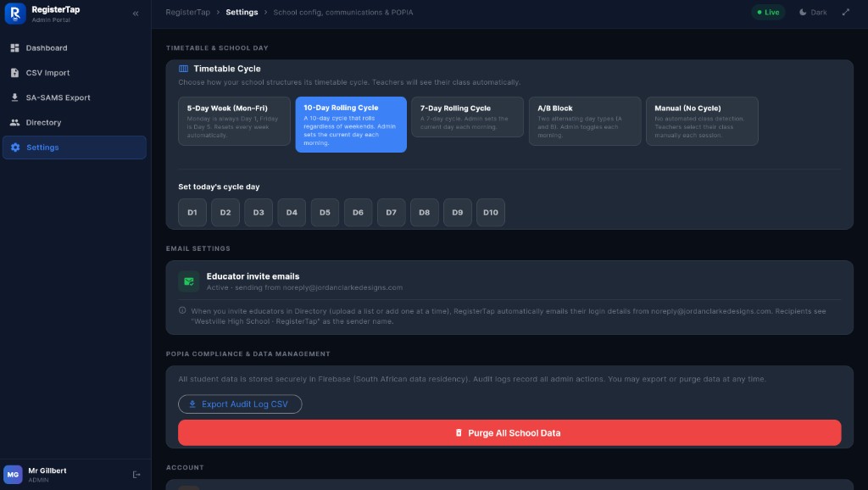This screenshot has height=490, width=868.
Task: Click the info icon in email settings
Action: click(182, 310)
